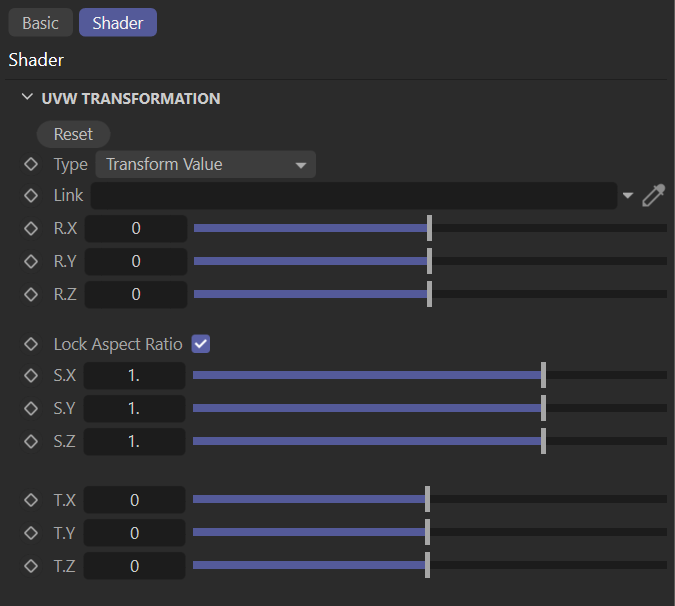Click keyframe diamond beside R.X

pos(31,228)
